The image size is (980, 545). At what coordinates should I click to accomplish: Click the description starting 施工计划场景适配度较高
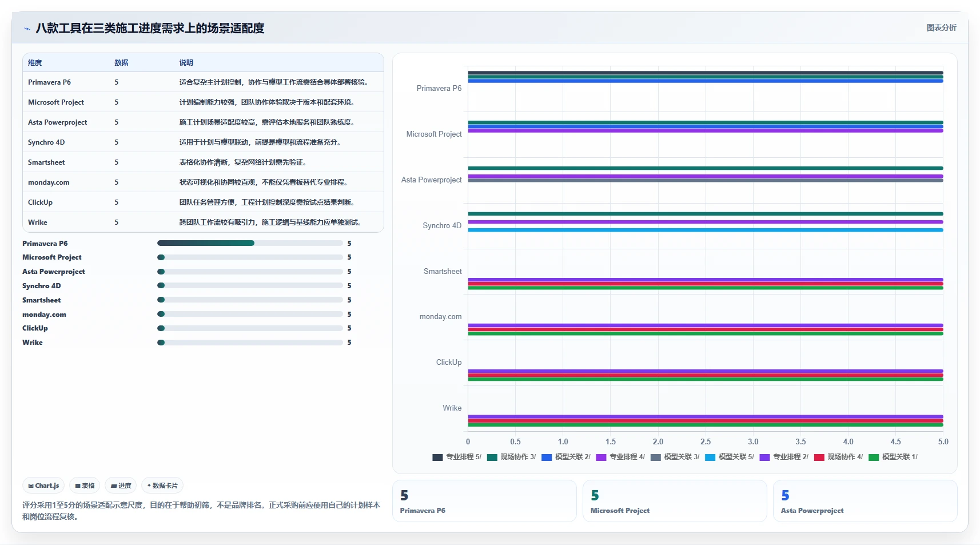(268, 122)
